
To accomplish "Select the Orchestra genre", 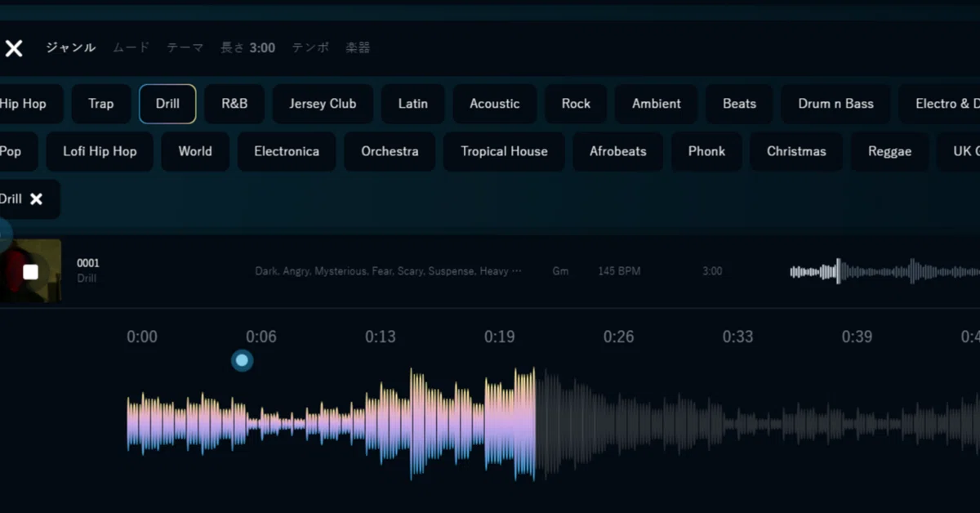I will pos(390,151).
